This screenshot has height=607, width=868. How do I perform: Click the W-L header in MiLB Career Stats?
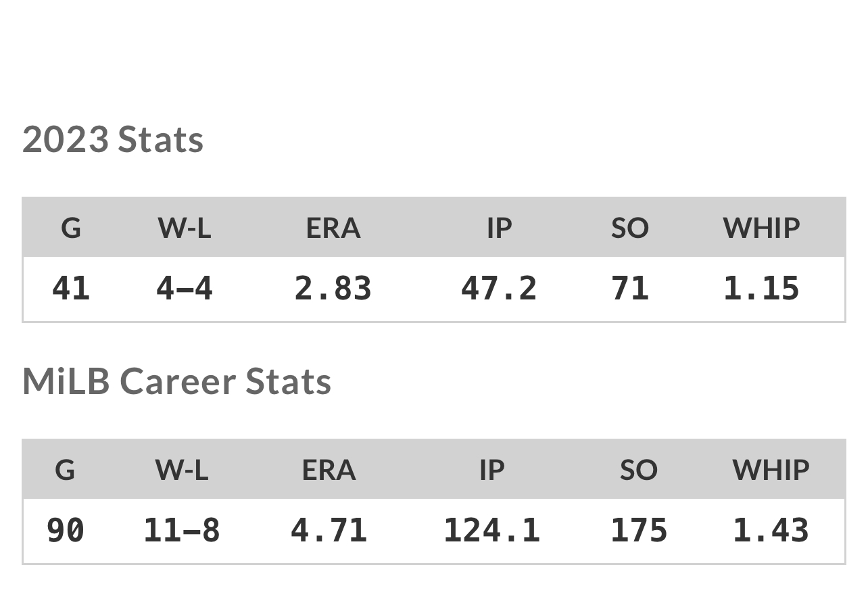point(182,470)
